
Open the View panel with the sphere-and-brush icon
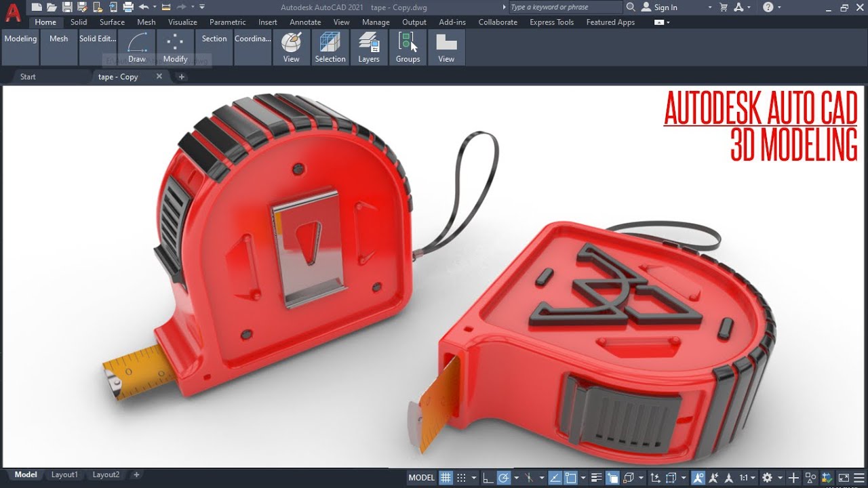pos(292,47)
